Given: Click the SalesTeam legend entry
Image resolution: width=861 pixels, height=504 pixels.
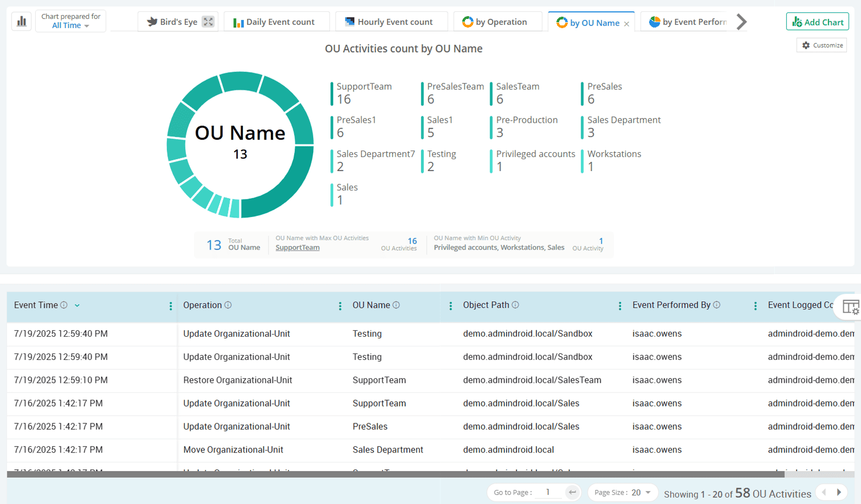Looking at the screenshot, I should [515, 93].
